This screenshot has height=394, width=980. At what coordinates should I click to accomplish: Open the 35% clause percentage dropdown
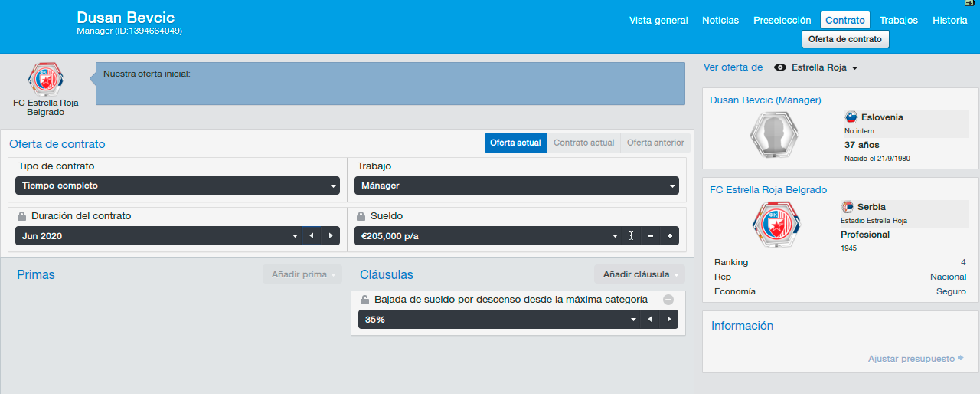(499, 320)
